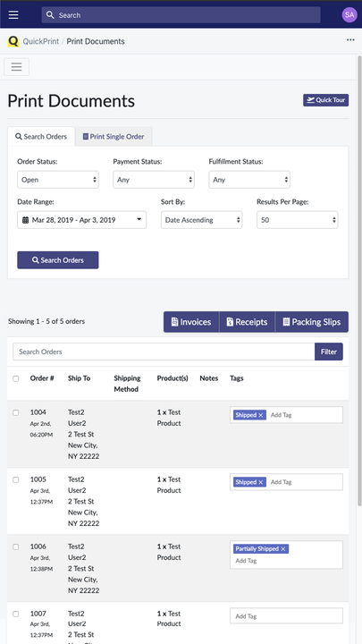Viewport: 362px width, 644px height.
Task: Click the Tags column header
Action: click(236, 378)
